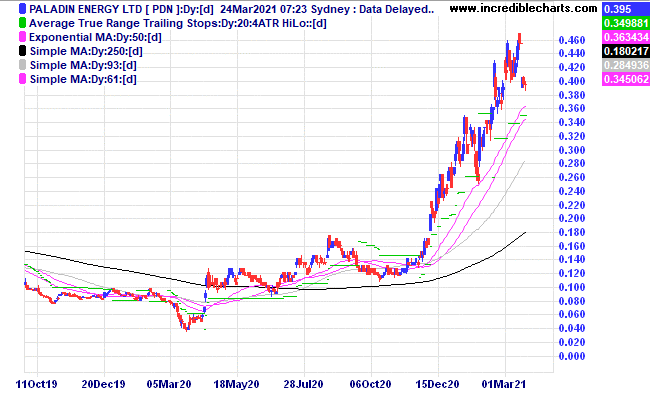Click the 0.363434 EMA value box

click(x=626, y=37)
